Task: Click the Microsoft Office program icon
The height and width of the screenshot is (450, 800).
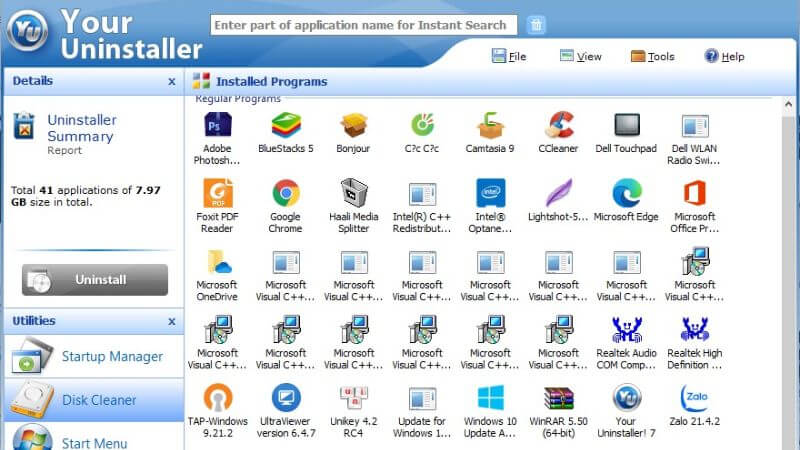Action: pyautogui.click(x=694, y=193)
